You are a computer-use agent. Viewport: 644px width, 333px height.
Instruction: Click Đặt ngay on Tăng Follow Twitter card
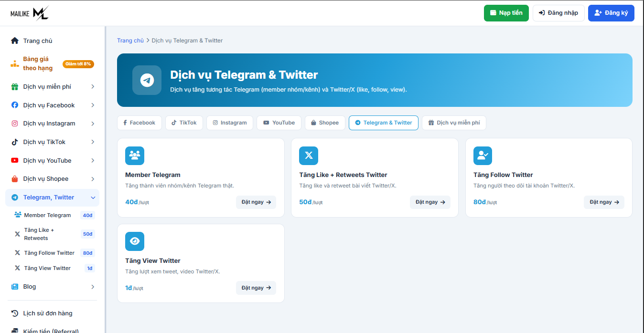point(604,202)
